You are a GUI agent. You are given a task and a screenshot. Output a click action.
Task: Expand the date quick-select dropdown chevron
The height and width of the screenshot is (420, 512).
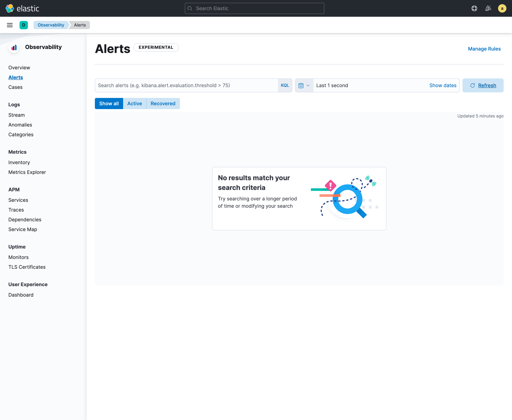coord(308,85)
